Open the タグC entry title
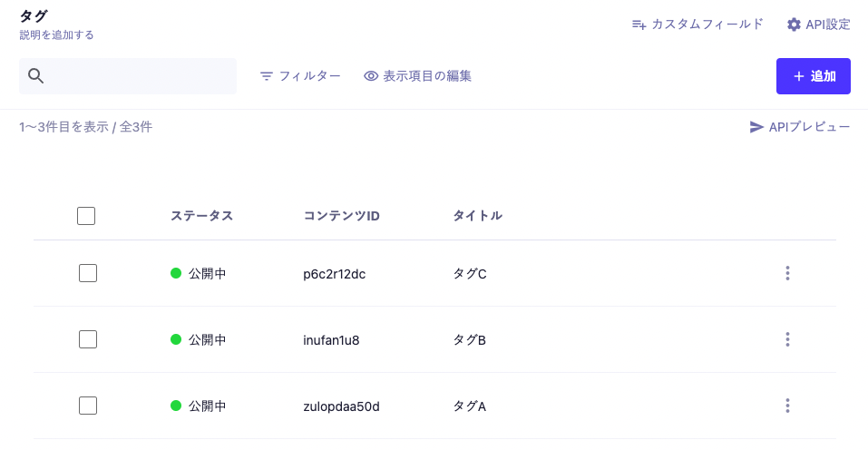The image size is (868, 450). click(470, 274)
